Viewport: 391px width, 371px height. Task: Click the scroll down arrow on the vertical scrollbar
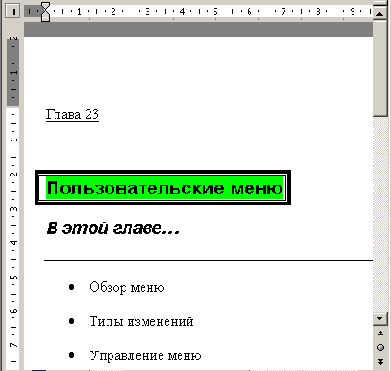(380, 319)
